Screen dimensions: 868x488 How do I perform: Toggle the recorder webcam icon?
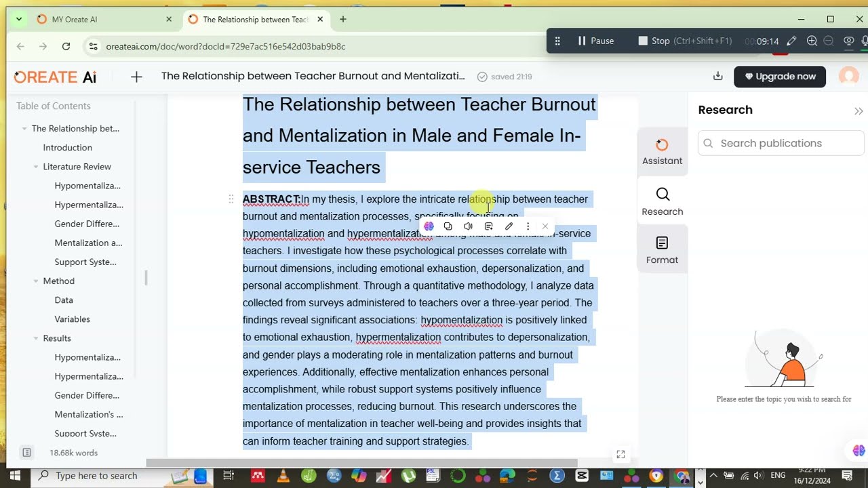(x=848, y=41)
